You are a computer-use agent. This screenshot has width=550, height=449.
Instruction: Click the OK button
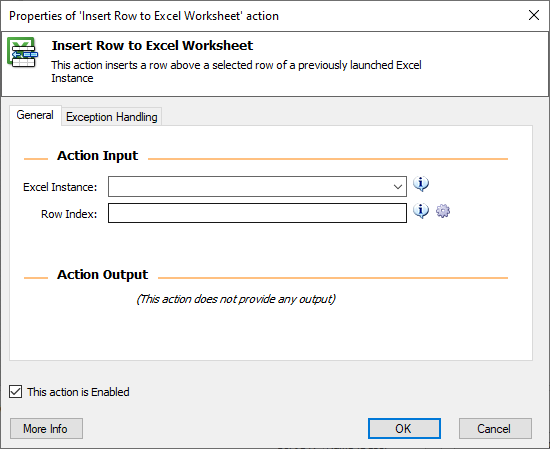404,428
